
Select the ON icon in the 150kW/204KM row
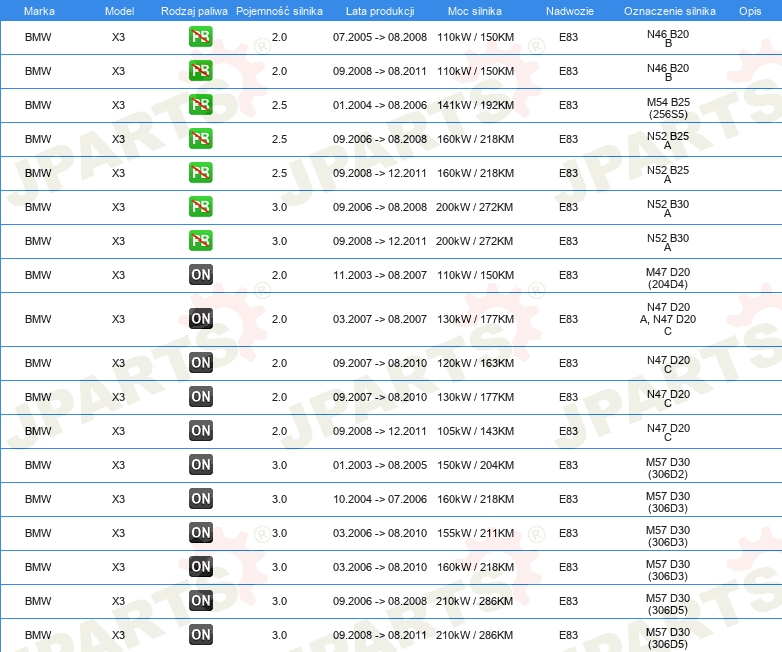pyautogui.click(x=201, y=465)
